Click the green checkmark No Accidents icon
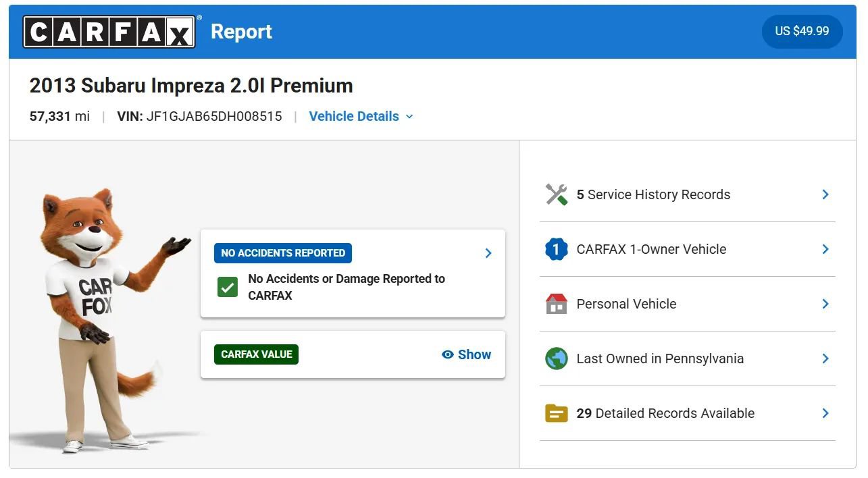 228,287
